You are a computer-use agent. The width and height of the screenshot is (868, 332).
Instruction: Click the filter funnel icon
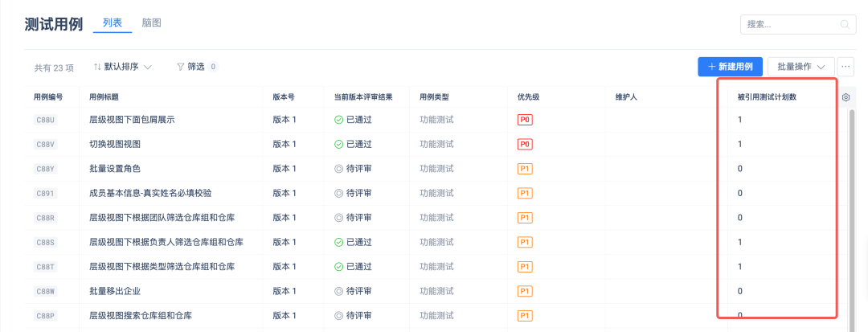click(x=181, y=67)
